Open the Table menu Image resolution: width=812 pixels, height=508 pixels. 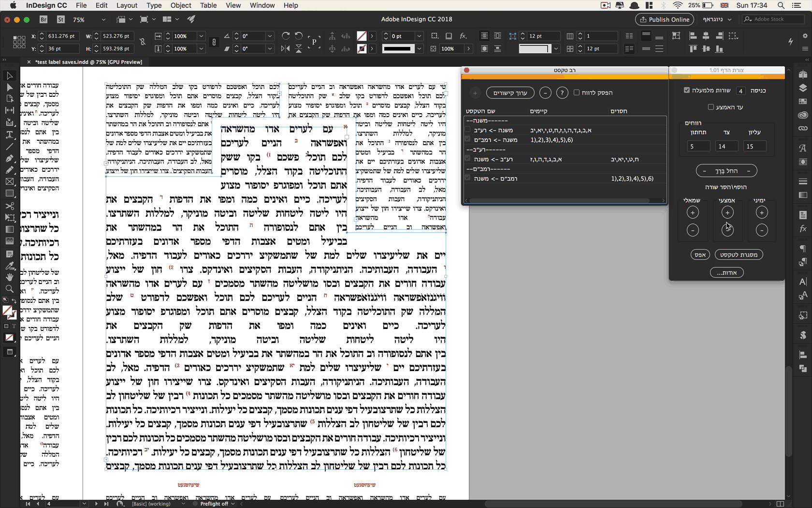pos(208,5)
